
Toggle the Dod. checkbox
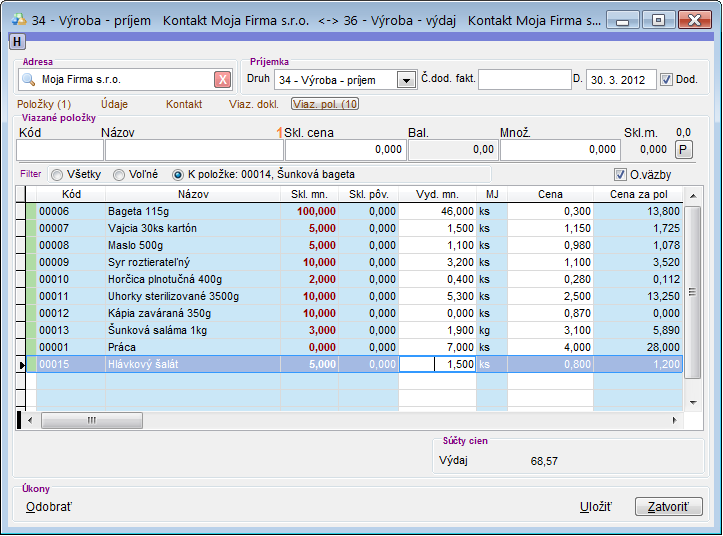667,80
